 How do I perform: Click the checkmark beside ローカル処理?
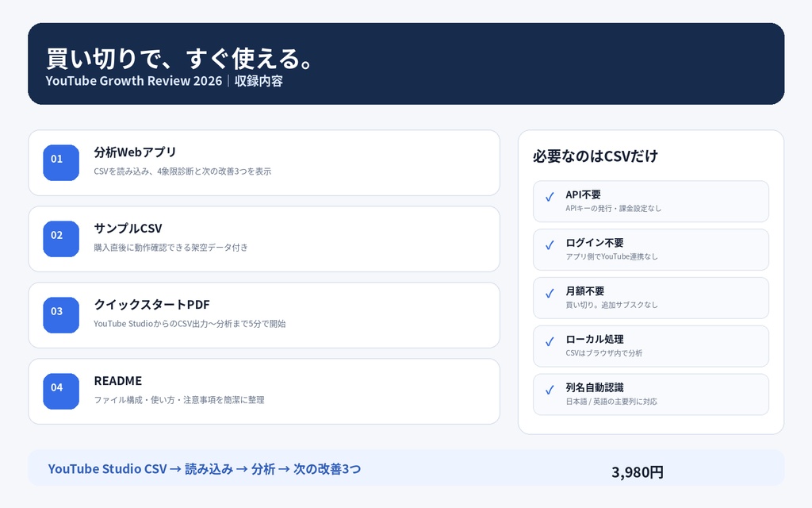550,341
